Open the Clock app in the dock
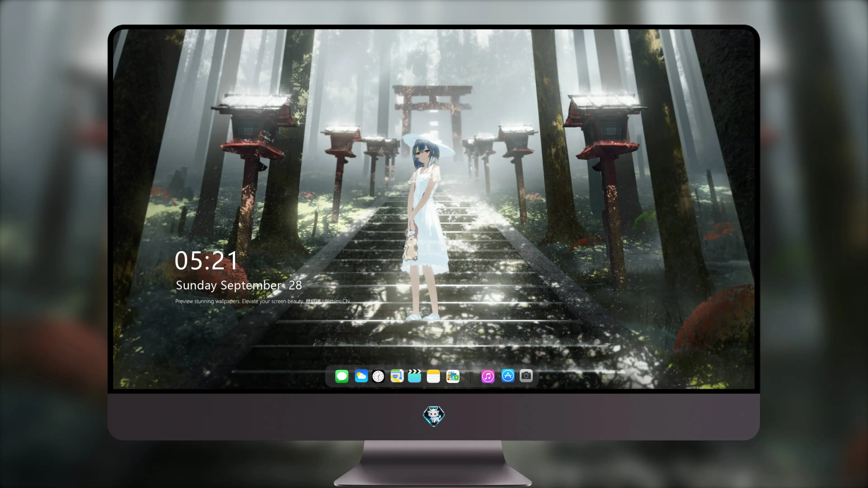Screen dimensions: 868x488 [x=378, y=376]
